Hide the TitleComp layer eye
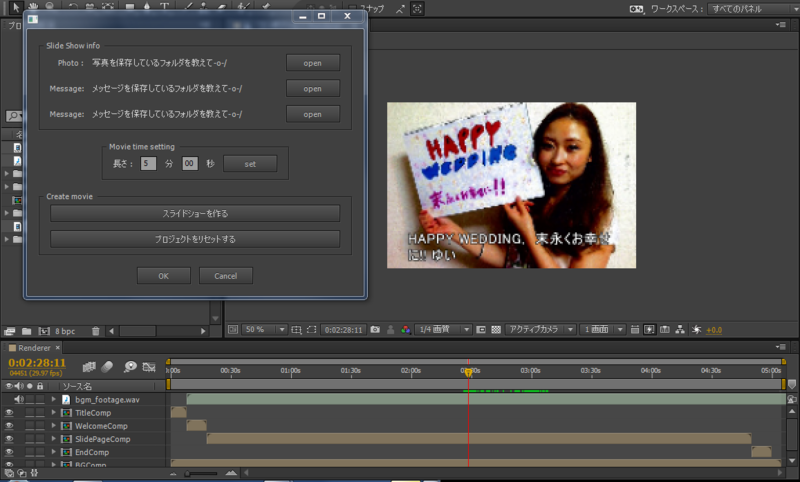Screen dimensions: 800x482 point(9,413)
